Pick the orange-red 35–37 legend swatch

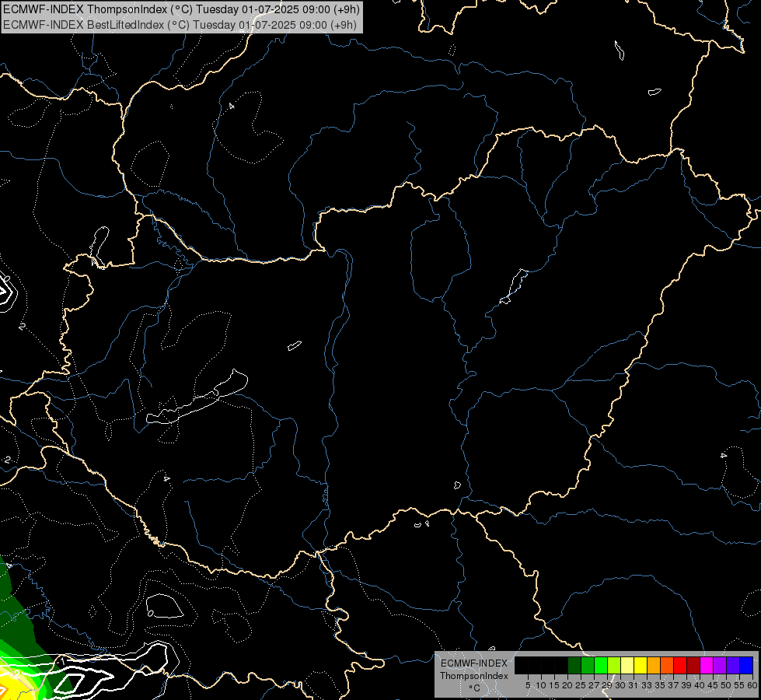click(667, 665)
